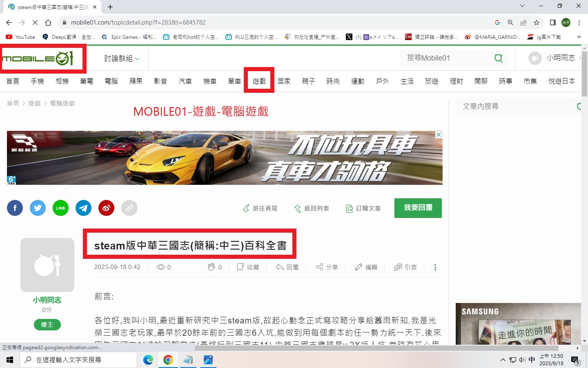
Task: Open author profile 小明同志 link
Action: tap(47, 300)
